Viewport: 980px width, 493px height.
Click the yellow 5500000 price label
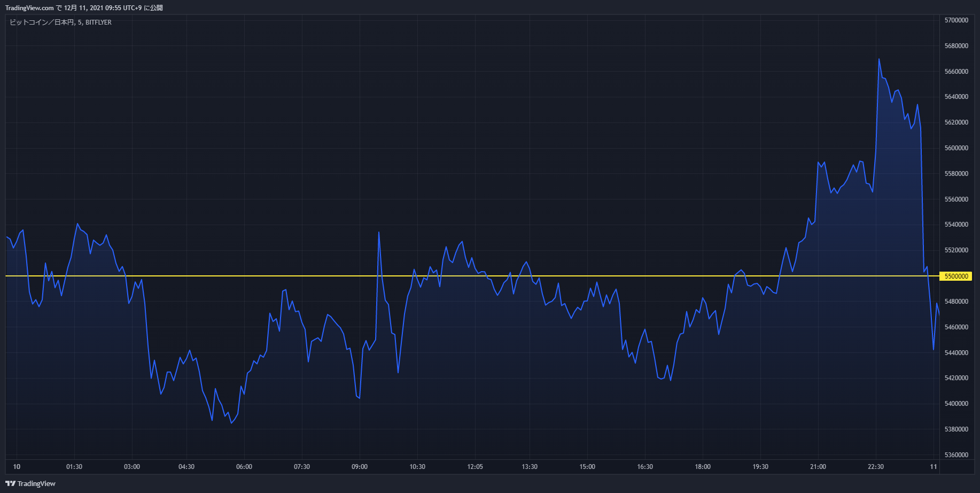[x=956, y=276]
